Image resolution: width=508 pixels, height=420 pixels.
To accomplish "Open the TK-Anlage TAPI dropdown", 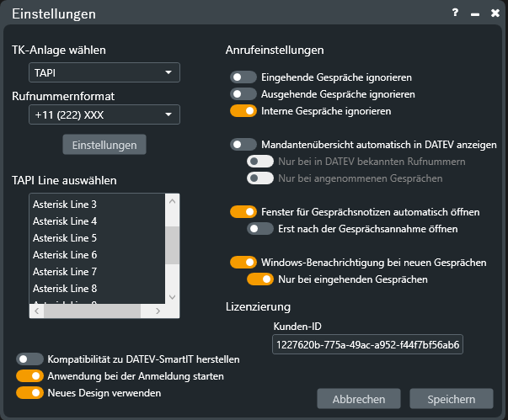I will 104,73.
